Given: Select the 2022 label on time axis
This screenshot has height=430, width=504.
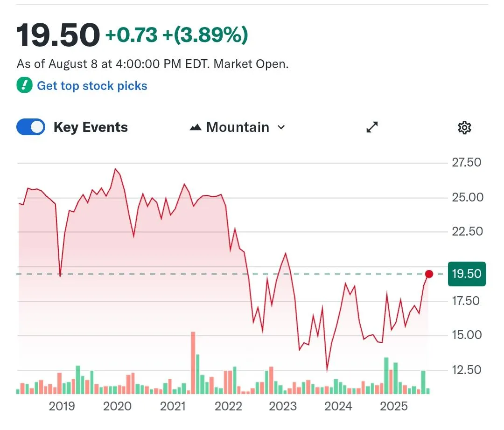Looking at the screenshot, I should pos(228,406).
